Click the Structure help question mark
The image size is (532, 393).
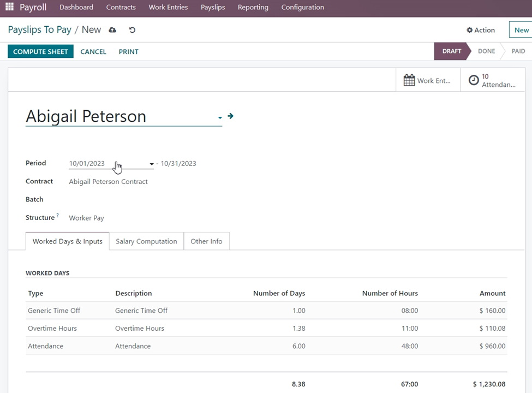point(58,215)
